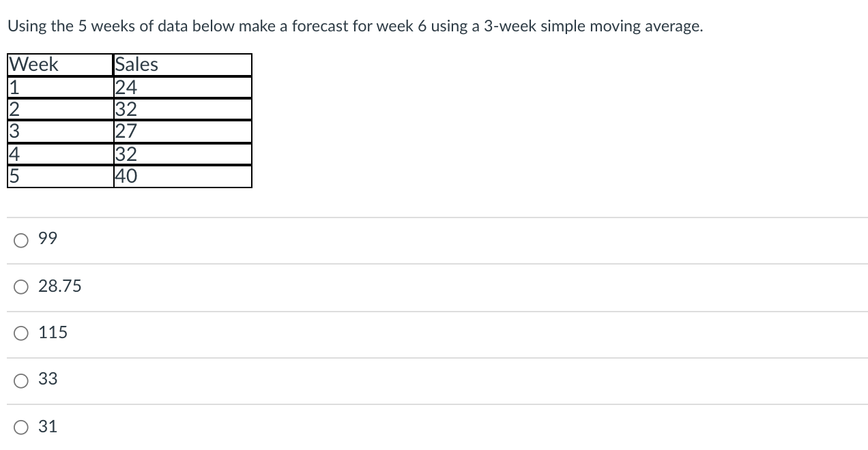
Task: Click the sales value 32 for week 2
Action: pyautogui.click(x=124, y=109)
